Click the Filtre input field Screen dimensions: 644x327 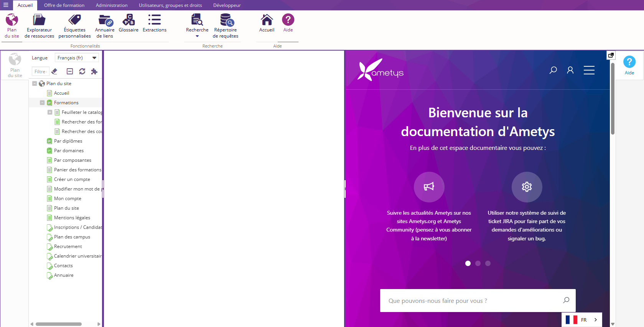coord(40,71)
